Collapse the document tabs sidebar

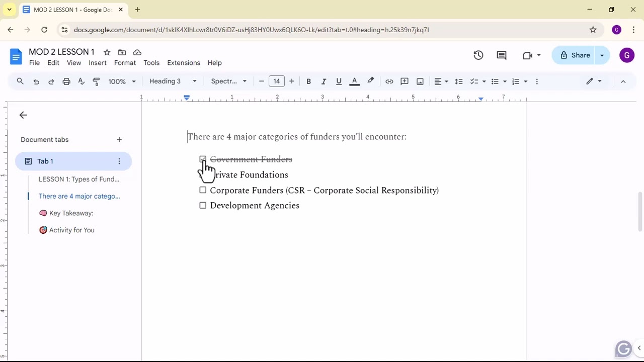coord(23,115)
